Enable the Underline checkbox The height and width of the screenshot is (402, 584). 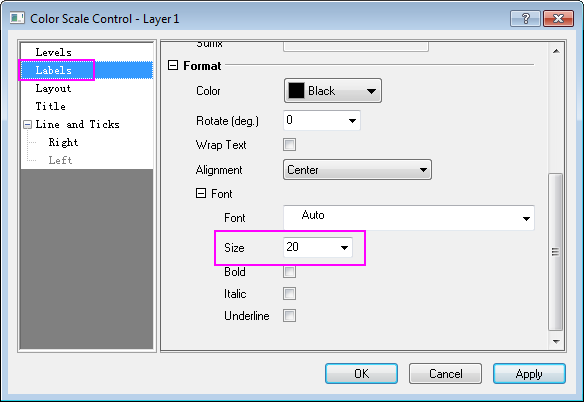289,316
